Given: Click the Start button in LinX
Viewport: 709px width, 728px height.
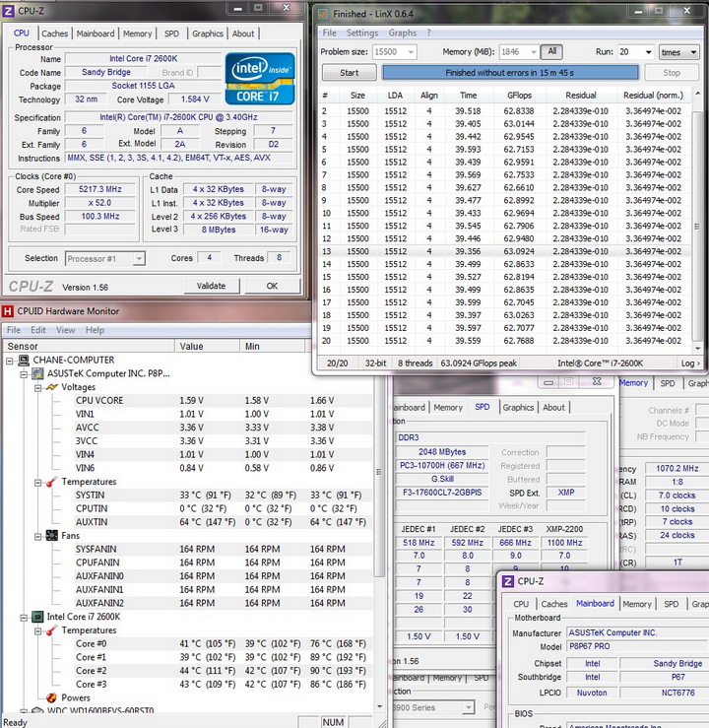Looking at the screenshot, I should [x=350, y=73].
